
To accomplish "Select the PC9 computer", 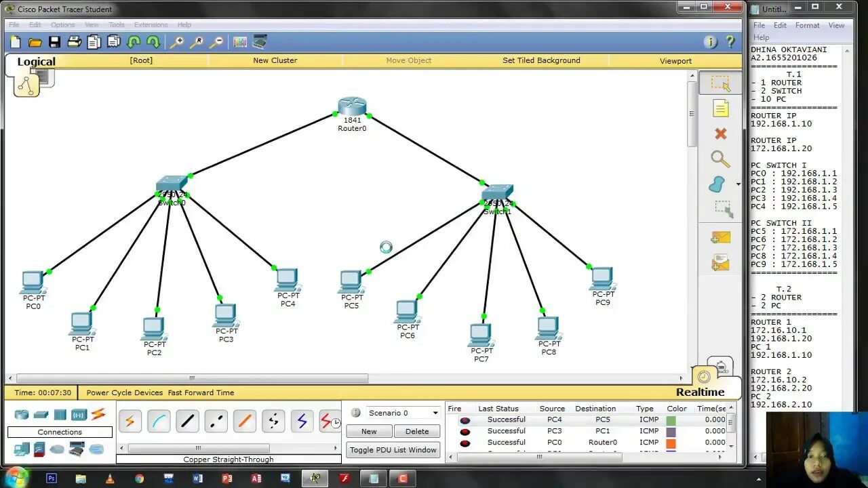I will [602, 278].
